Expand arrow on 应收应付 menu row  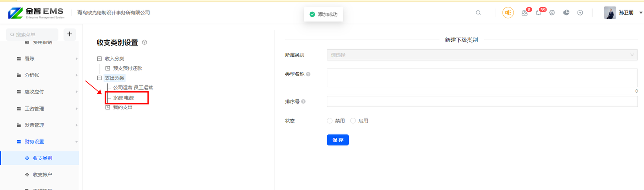click(x=76, y=92)
